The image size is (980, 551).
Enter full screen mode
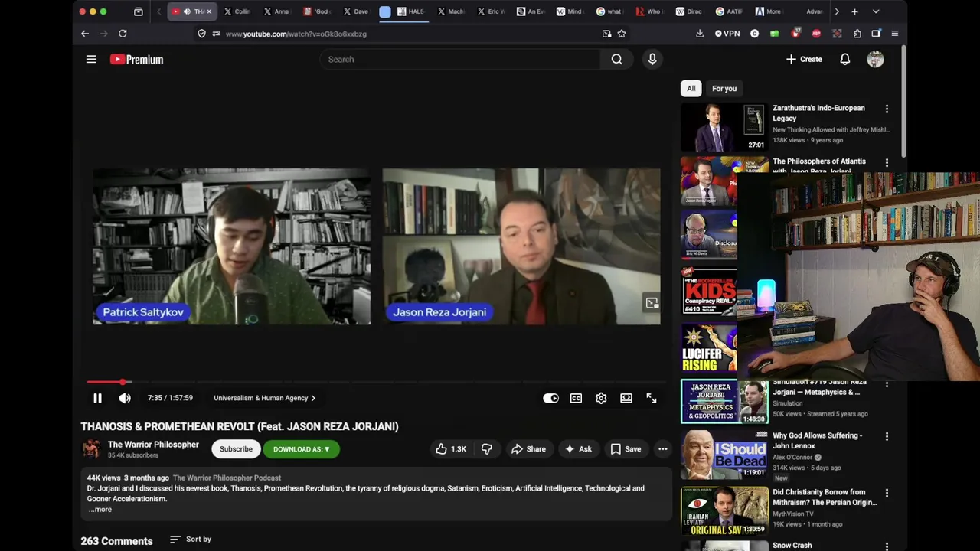(x=652, y=398)
